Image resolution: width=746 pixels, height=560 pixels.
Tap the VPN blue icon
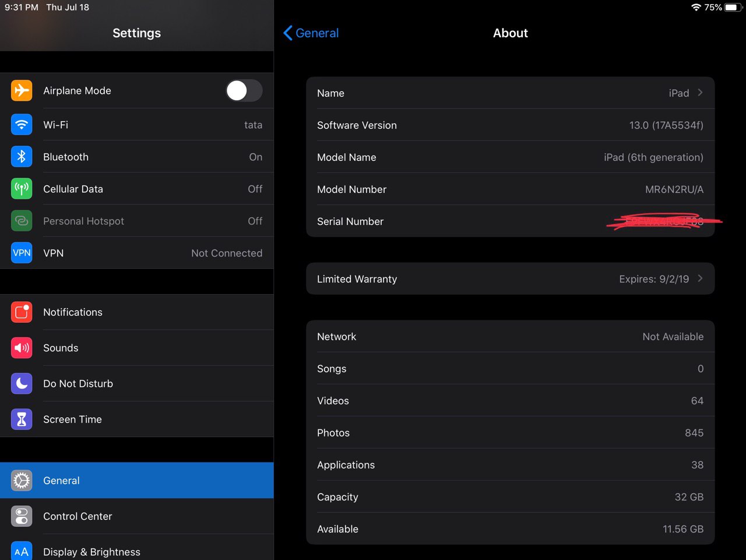click(22, 253)
